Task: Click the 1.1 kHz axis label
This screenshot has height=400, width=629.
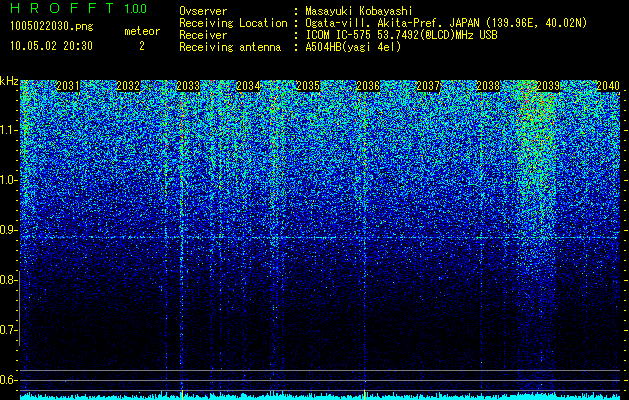Action: pyautogui.click(x=7, y=130)
